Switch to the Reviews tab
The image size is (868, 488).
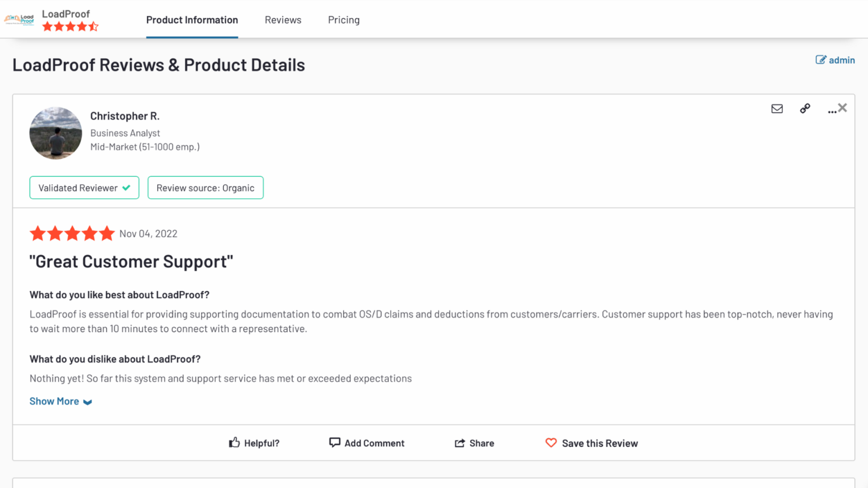point(283,20)
